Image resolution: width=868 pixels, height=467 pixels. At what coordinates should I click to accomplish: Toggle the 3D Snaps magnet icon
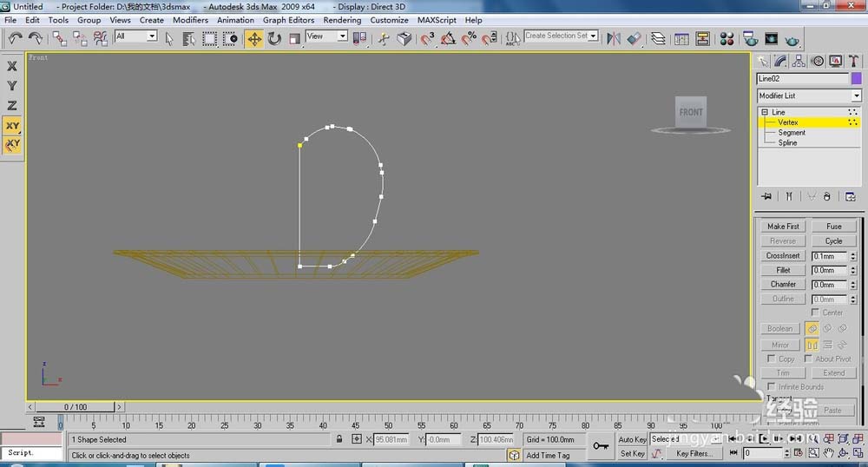click(x=427, y=38)
